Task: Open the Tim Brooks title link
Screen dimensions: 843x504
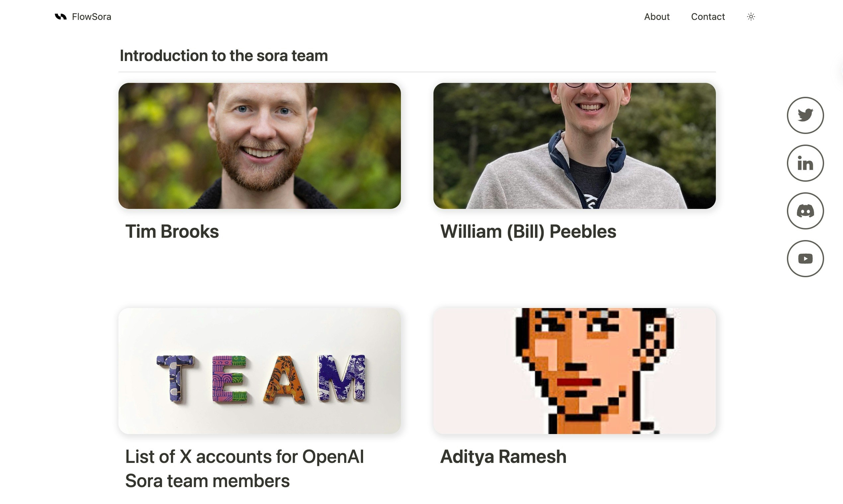Action: pyautogui.click(x=172, y=232)
